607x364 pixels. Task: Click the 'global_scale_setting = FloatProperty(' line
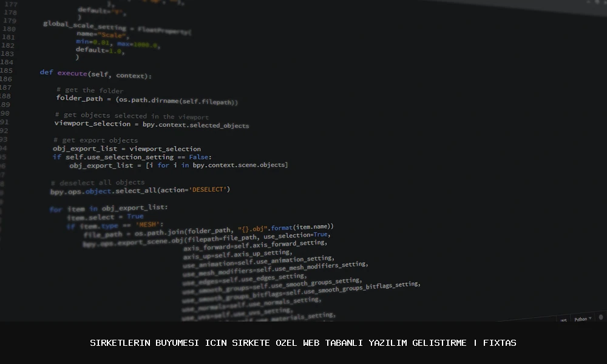pos(117,27)
